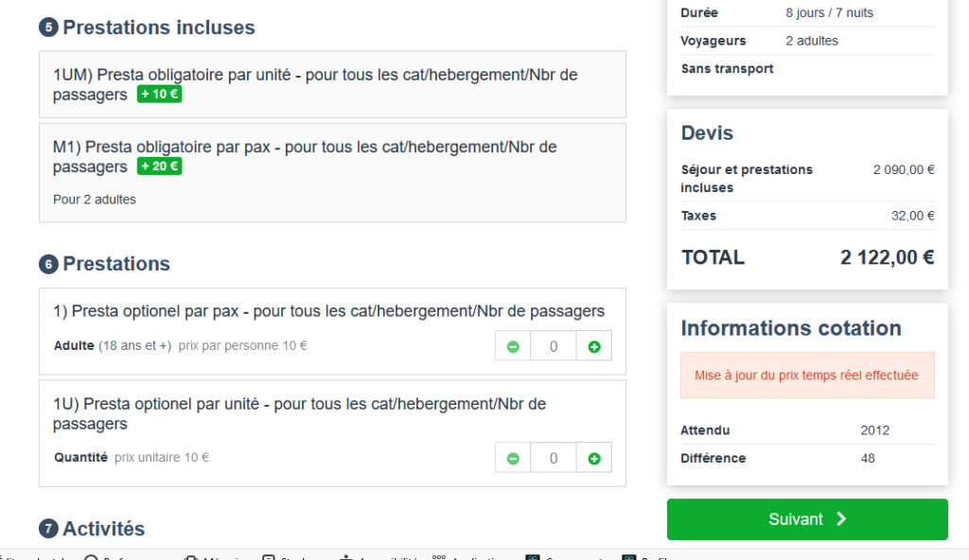This screenshot has width=969, height=560.
Task: Click the minus icon for Quantité par unité
Action: 513,459
